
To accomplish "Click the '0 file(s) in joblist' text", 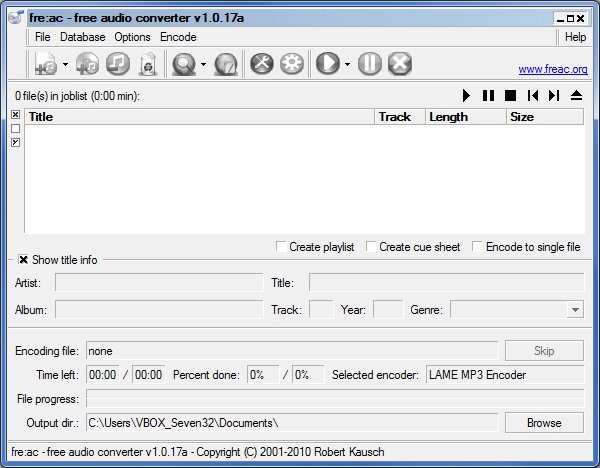I will pyautogui.click(x=77, y=96).
